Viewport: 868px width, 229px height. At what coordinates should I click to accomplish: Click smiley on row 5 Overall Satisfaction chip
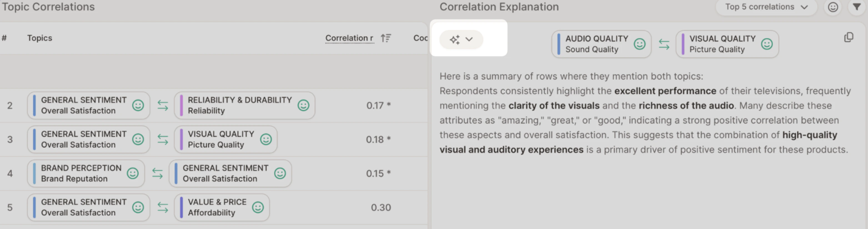point(138,207)
